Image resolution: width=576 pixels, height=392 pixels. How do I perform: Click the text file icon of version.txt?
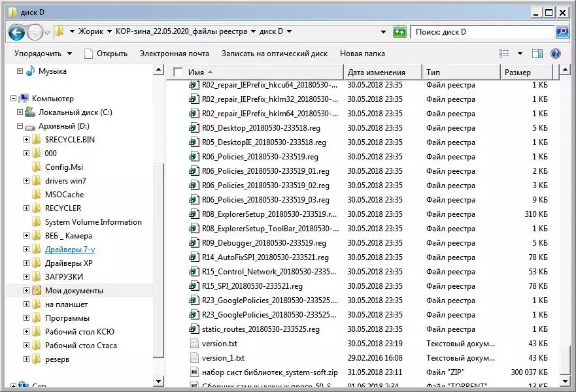click(194, 343)
